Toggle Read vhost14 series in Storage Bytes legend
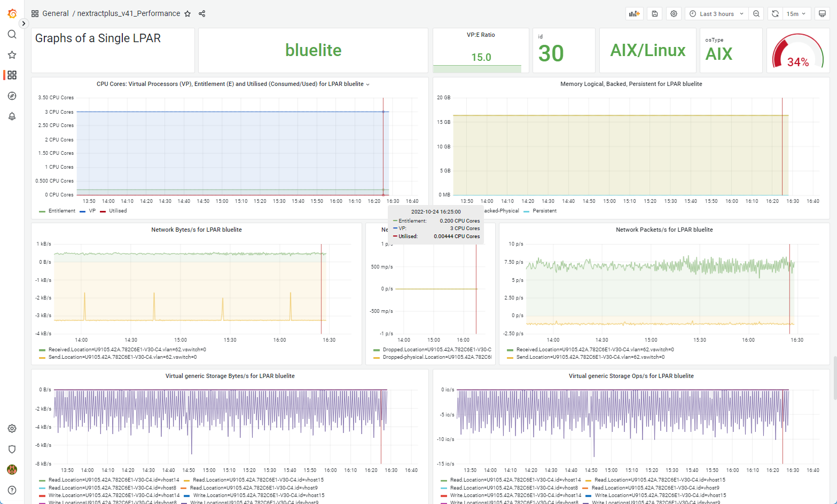This screenshot has height=504, width=837. pyautogui.click(x=114, y=480)
